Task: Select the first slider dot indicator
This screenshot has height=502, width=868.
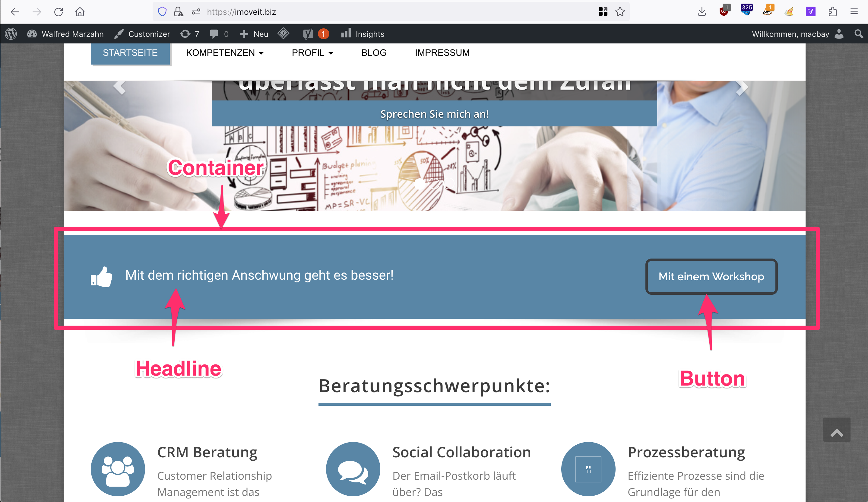Action: 419,183
